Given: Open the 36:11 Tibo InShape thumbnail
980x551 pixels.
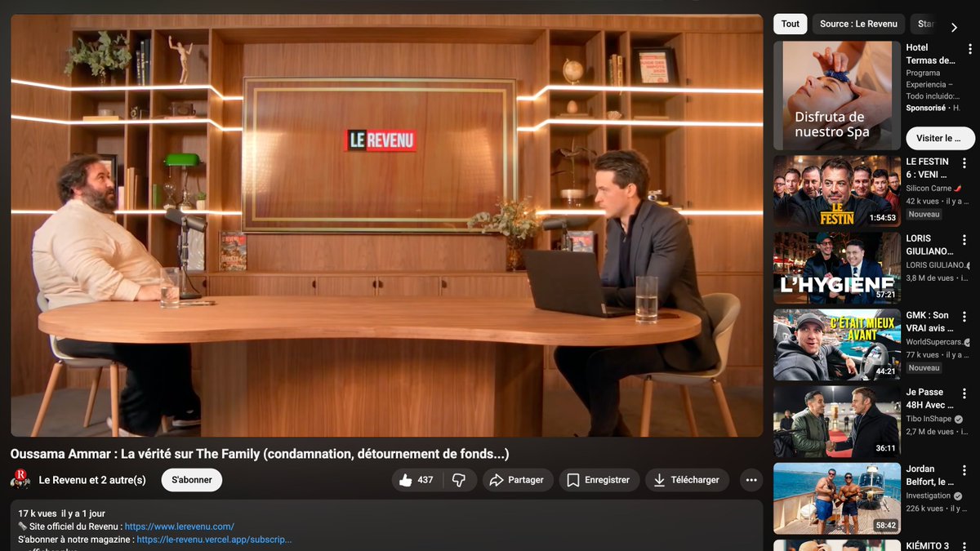Looking at the screenshot, I should pyautogui.click(x=837, y=422).
